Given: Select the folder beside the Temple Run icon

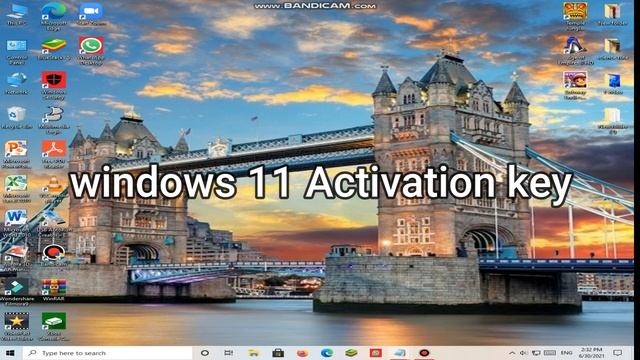Looking at the screenshot, I should tap(612, 14).
